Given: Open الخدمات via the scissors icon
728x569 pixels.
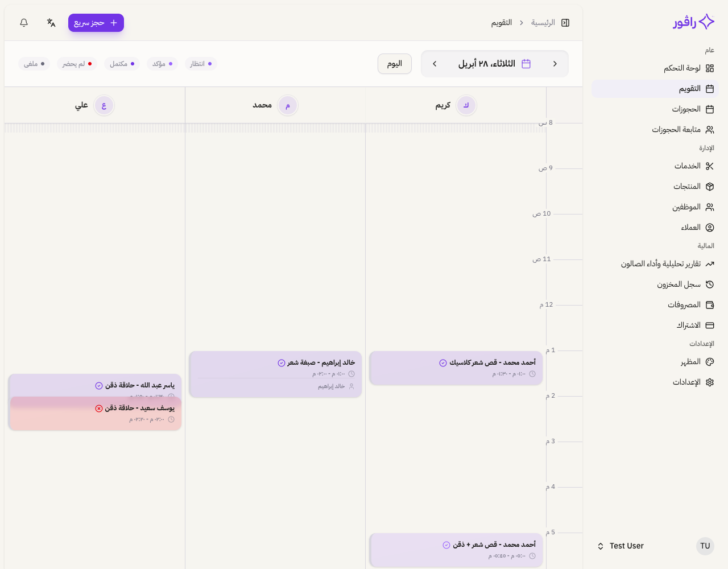Looking at the screenshot, I should (x=710, y=166).
